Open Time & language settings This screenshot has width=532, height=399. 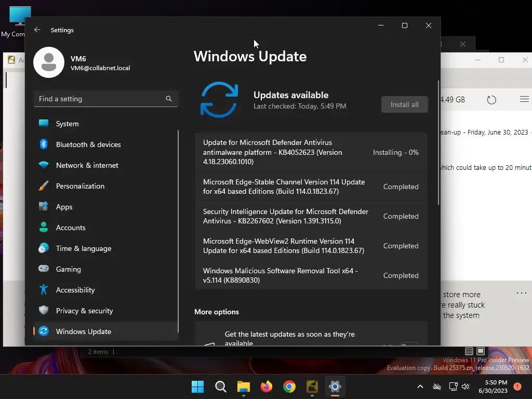coord(106,248)
